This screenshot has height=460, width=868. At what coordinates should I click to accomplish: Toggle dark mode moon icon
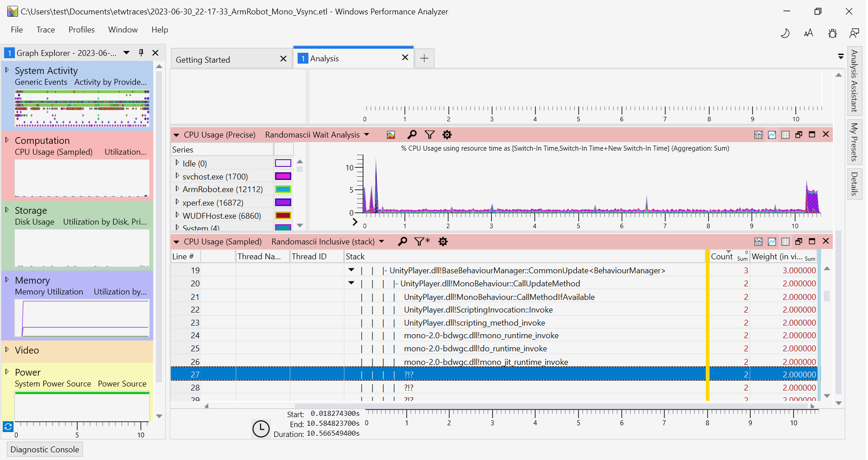click(x=785, y=33)
